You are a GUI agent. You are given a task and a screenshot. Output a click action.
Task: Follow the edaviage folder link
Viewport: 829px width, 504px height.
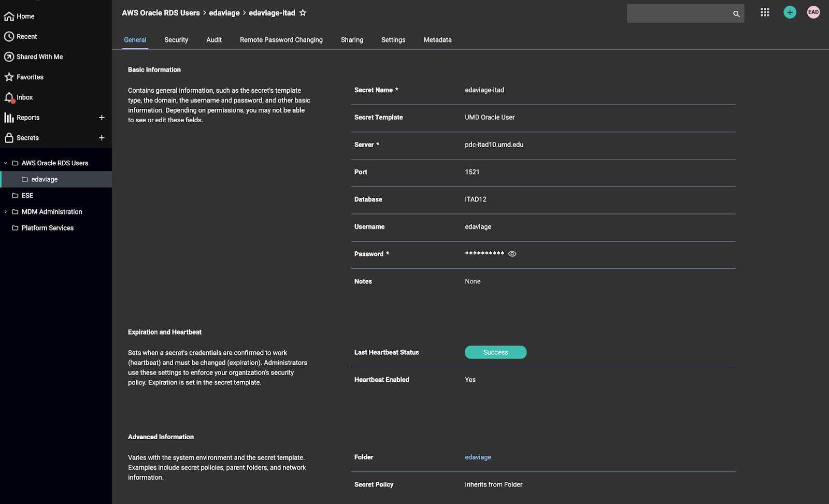pyautogui.click(x=478, y=457)
